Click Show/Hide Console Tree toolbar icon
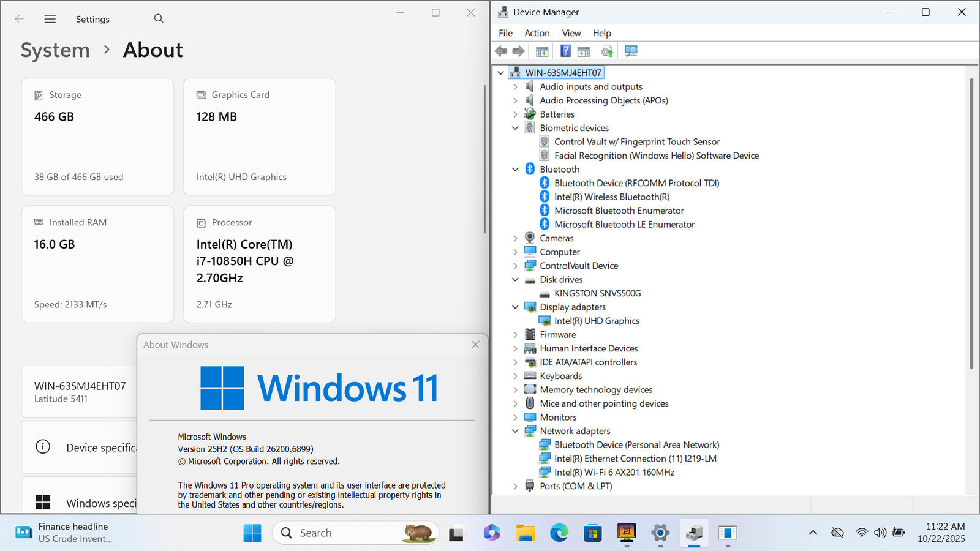This screenshot has width=980, height=551. 542,51
